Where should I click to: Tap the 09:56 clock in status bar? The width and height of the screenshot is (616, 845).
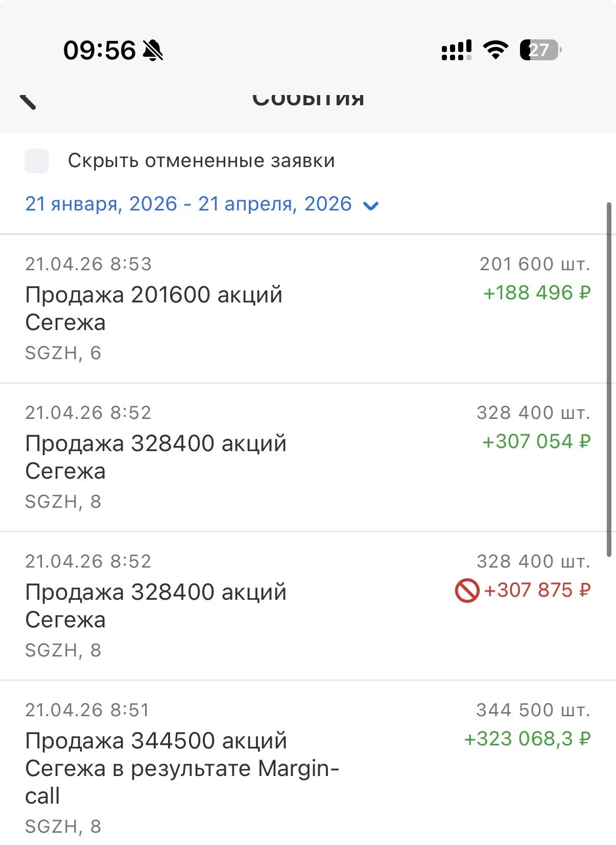[100, 50]
